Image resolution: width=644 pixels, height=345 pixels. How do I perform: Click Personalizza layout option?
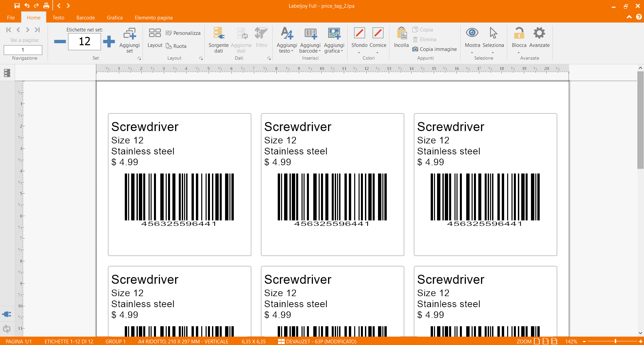tap(183, 33)
